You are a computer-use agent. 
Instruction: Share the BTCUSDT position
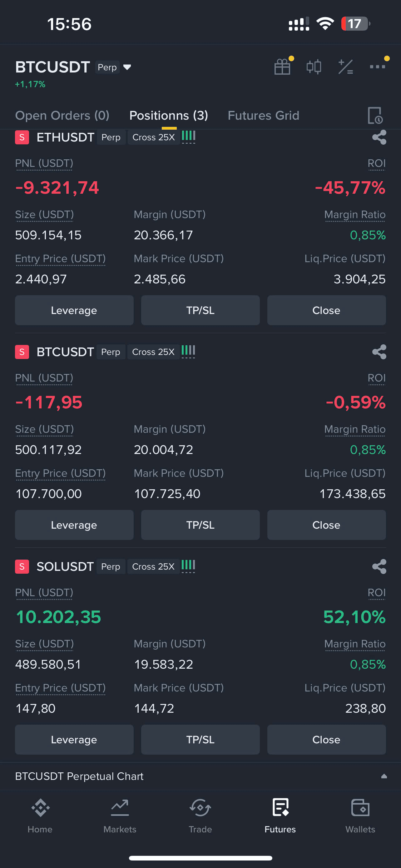coord(379,352)
